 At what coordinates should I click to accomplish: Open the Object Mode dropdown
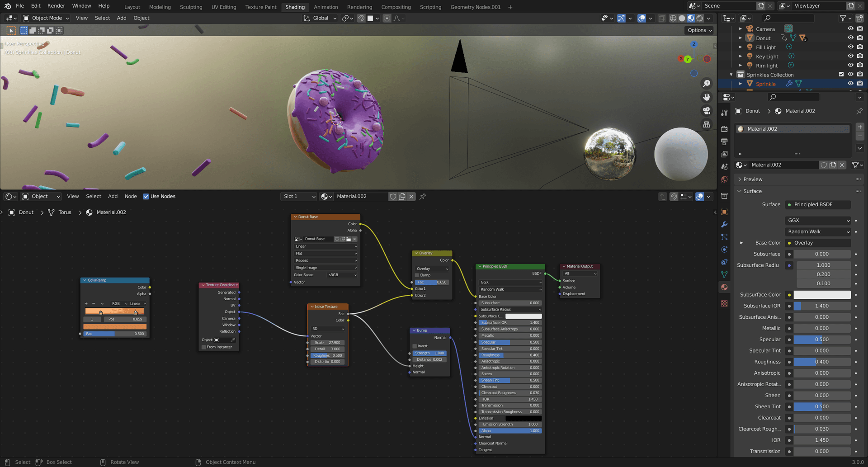[46, 18]
